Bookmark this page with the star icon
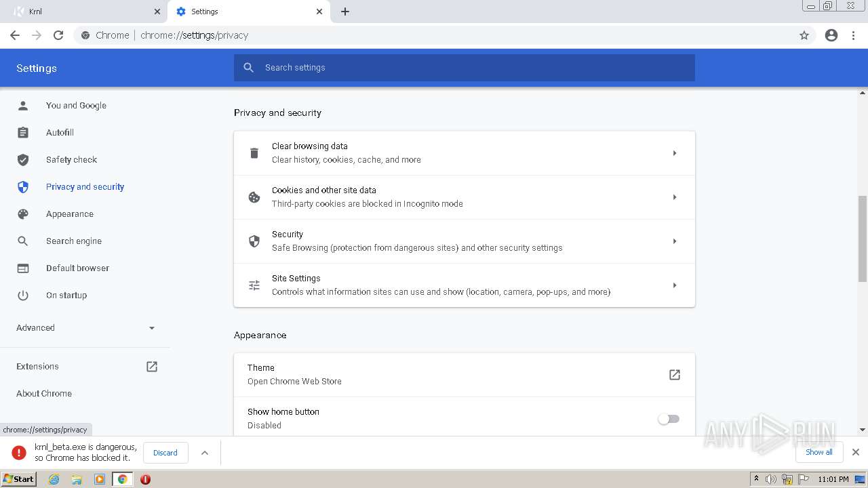The width and height of the screenshot is (868, 488). pos(804,35)
